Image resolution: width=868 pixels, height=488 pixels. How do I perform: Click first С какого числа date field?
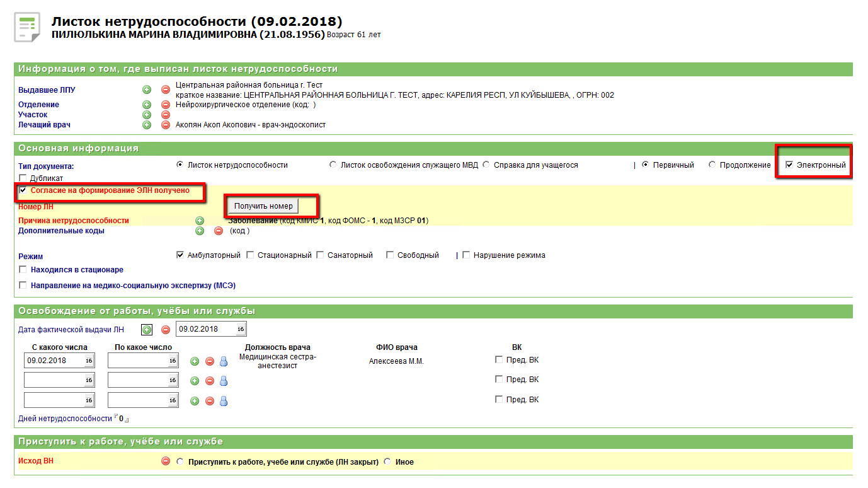[60, 361]
